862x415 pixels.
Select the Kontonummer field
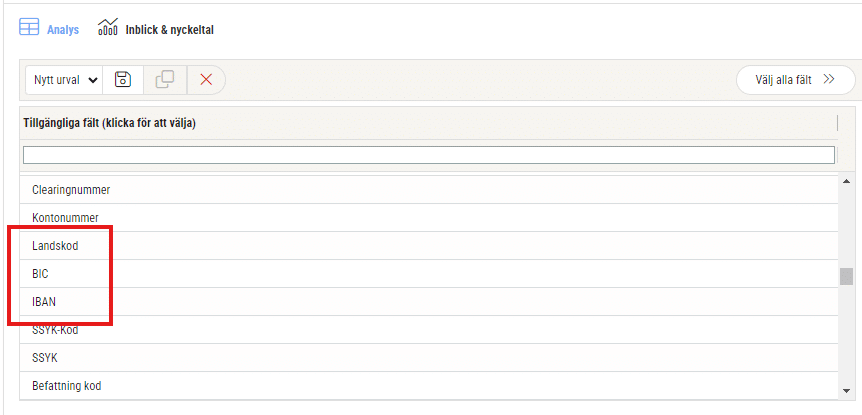[429, 218]
